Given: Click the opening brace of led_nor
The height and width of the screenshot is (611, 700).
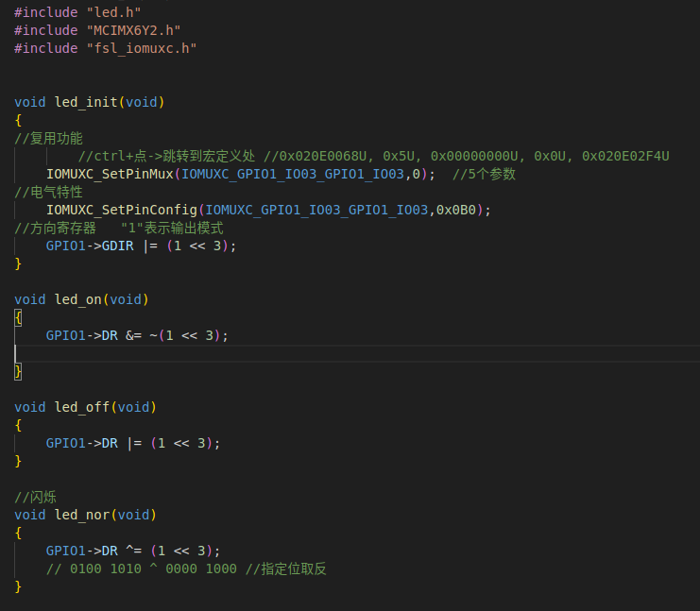Looking at the screenshot, I should (x=18, y=533).
